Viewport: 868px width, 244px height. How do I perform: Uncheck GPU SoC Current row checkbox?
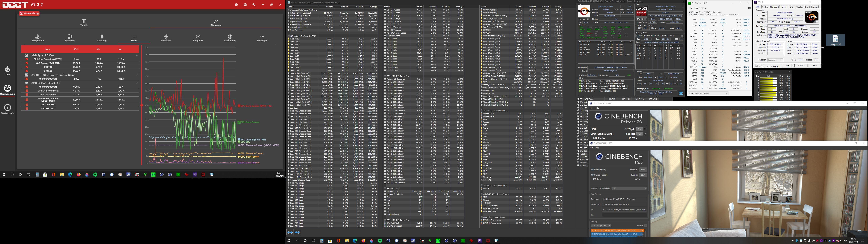click(27, 95)
